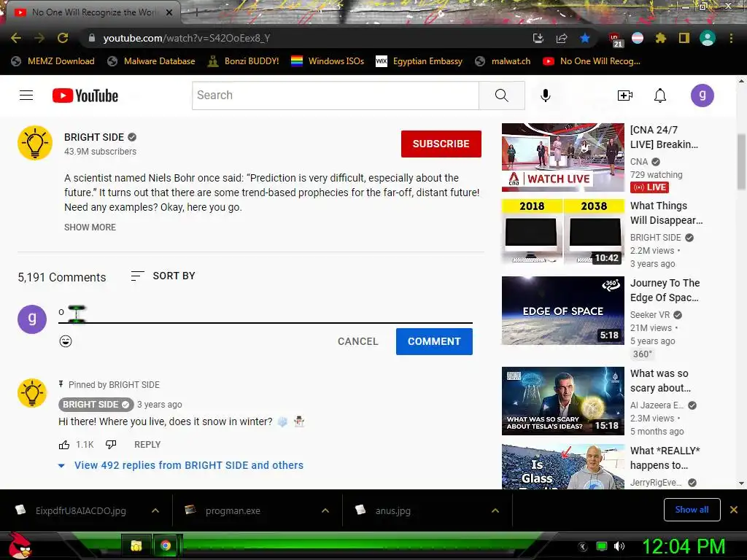Open the purple 'g' account avatar
This screenshot has width=747, height=560.
(703, 96)
